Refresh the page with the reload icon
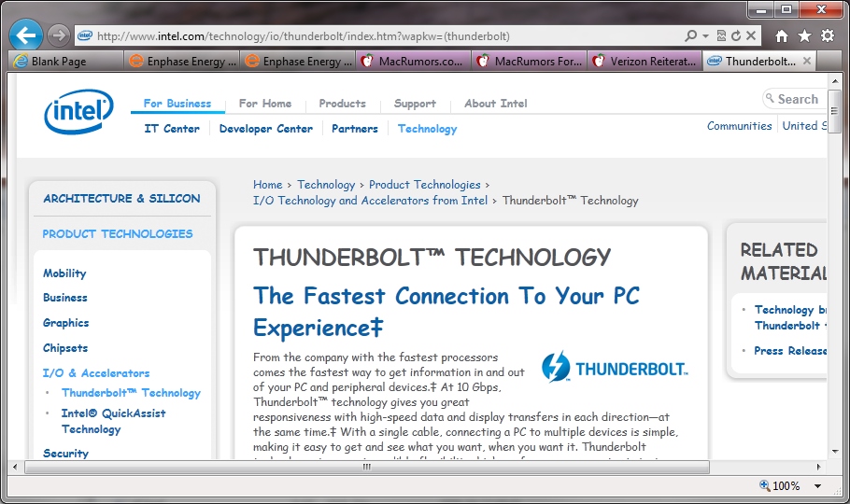This screenshot has height=504, width=850. click(x=736, y=35)
